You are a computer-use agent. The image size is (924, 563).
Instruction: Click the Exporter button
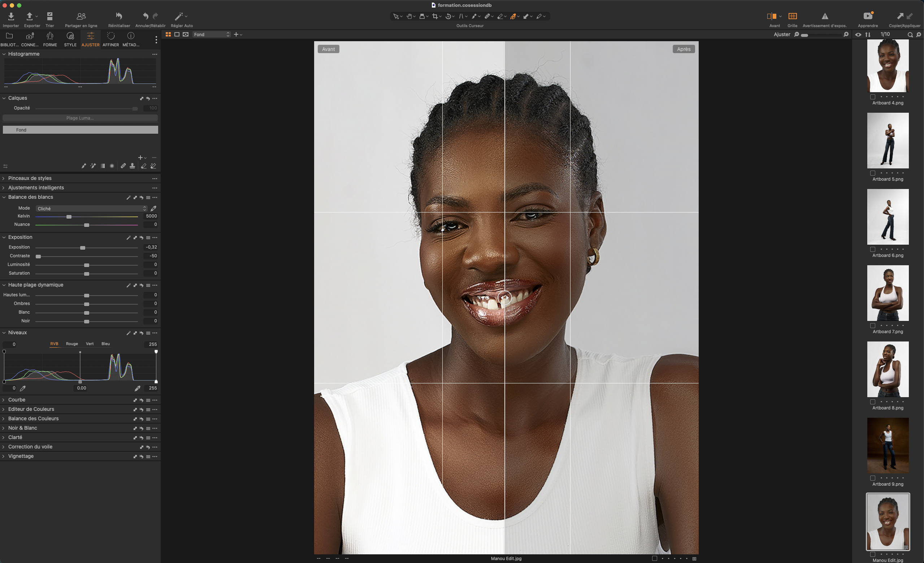(32, 19)
